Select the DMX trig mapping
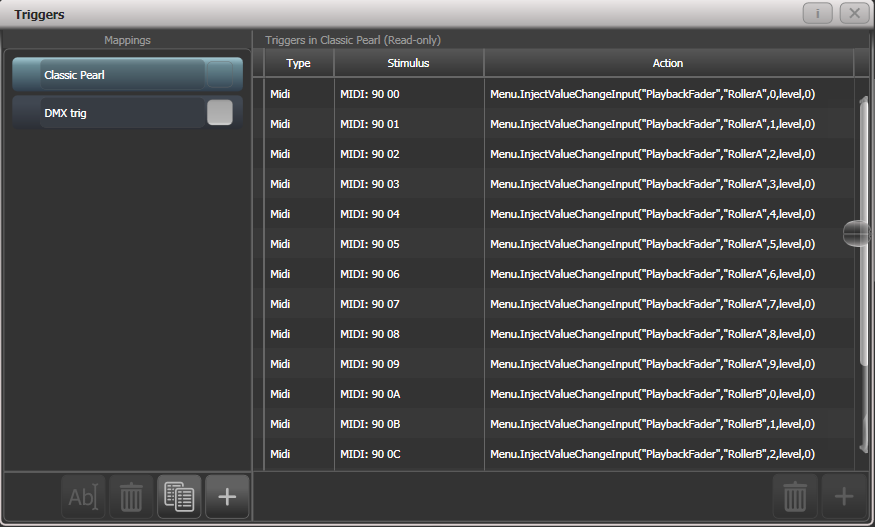Viewport: 875px width, 527px height. click(127, 112)
